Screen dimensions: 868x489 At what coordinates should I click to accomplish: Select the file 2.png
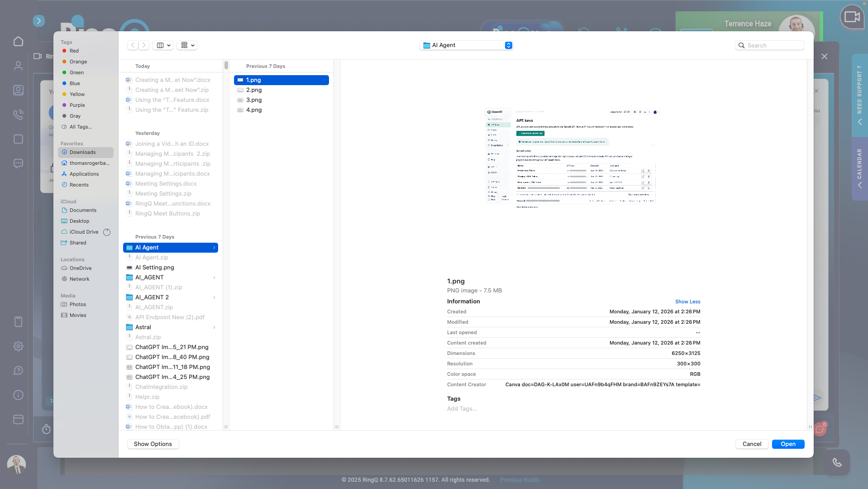click(254, 90)
